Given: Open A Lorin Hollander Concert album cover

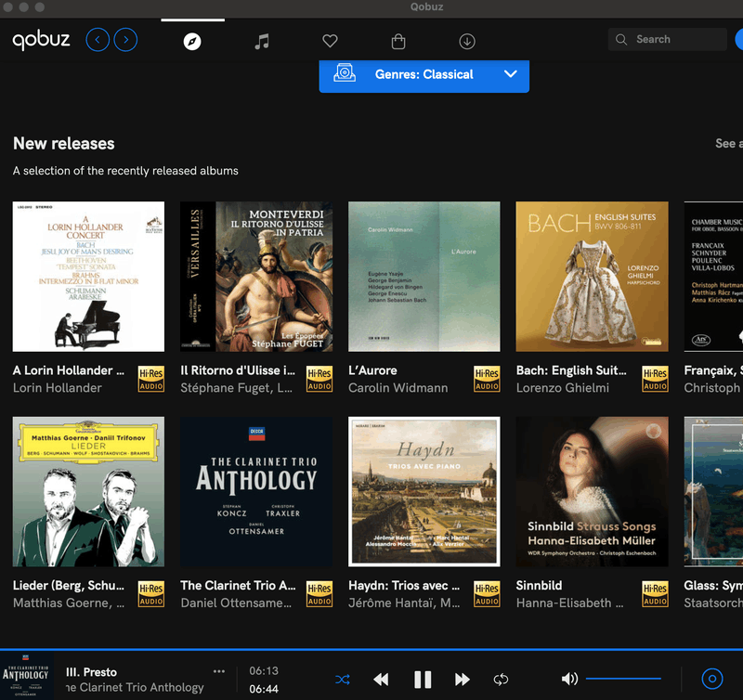Looking at the screenshot, I should pyautogui.click(x=88, y=277).
